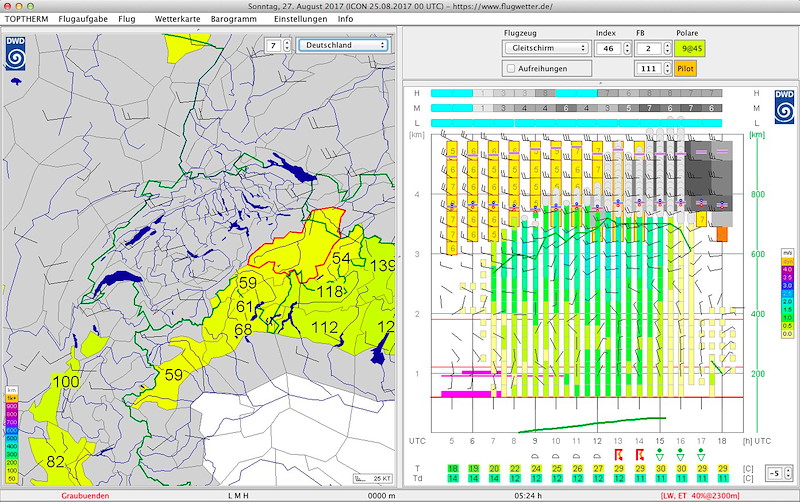Click the Graubuenden status bar label

tap(85, 495)
